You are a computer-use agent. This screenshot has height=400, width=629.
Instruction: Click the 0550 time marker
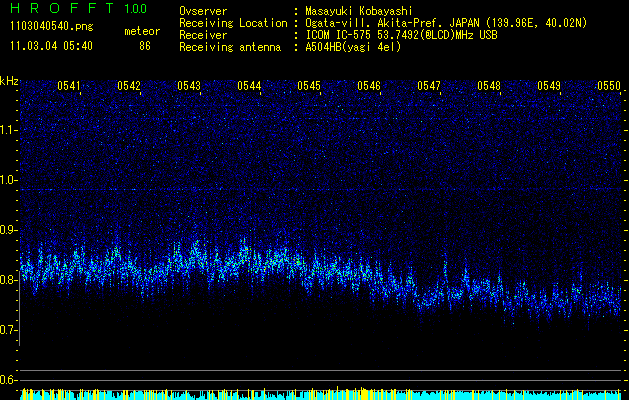tap(609, 86)
